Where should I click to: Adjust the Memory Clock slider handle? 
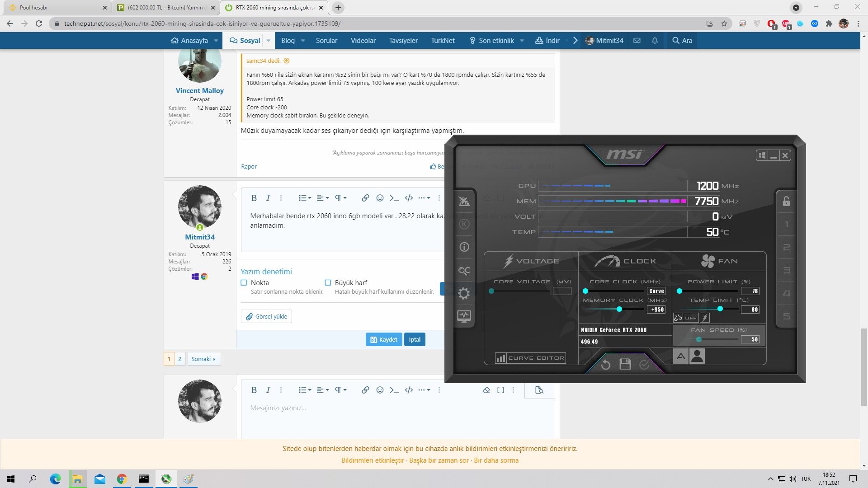coord(619,309)
